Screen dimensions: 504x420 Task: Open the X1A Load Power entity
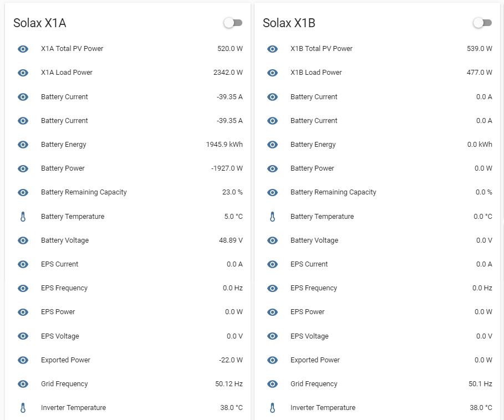[x=67, y=73]
